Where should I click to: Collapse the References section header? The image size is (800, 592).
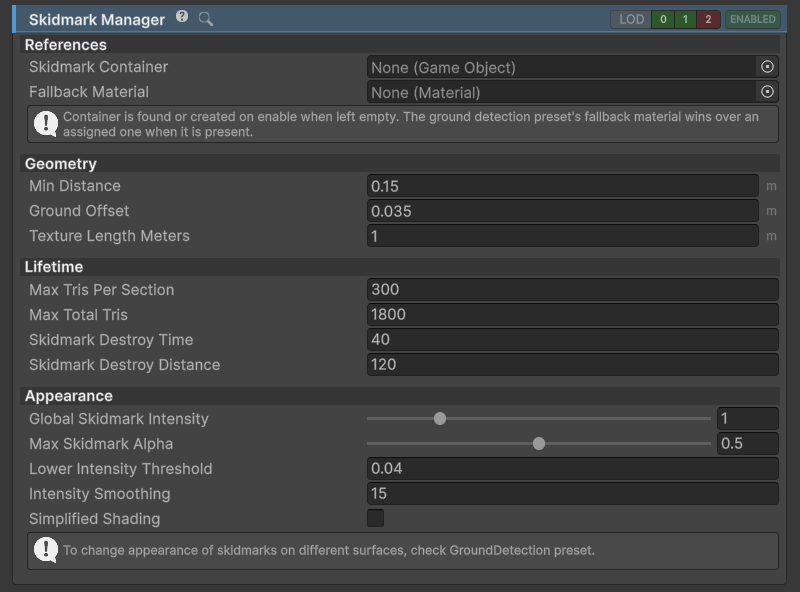tap(400, 44)
